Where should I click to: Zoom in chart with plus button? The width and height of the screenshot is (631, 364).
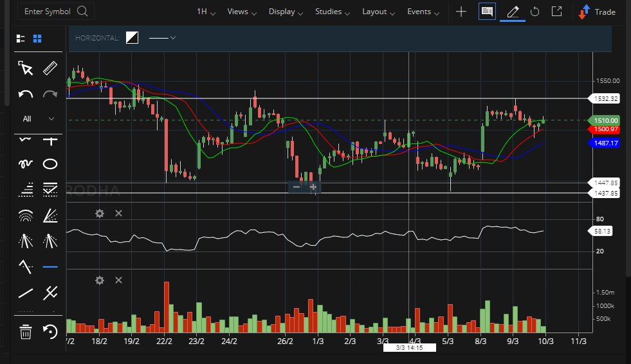(x=313, y=187)
